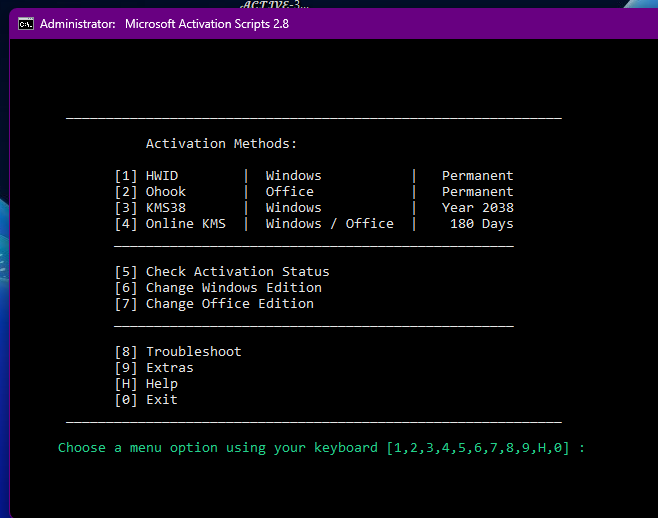Image resolution: width=658 pixels, height=518 pixels.
Task: Click the '[9] Extras' line
Action: 154,367
